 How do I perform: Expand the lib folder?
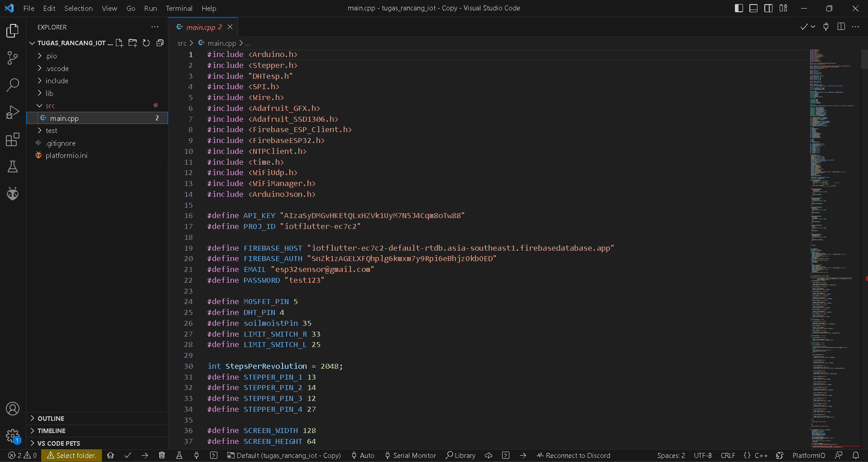tap(48, 93)
